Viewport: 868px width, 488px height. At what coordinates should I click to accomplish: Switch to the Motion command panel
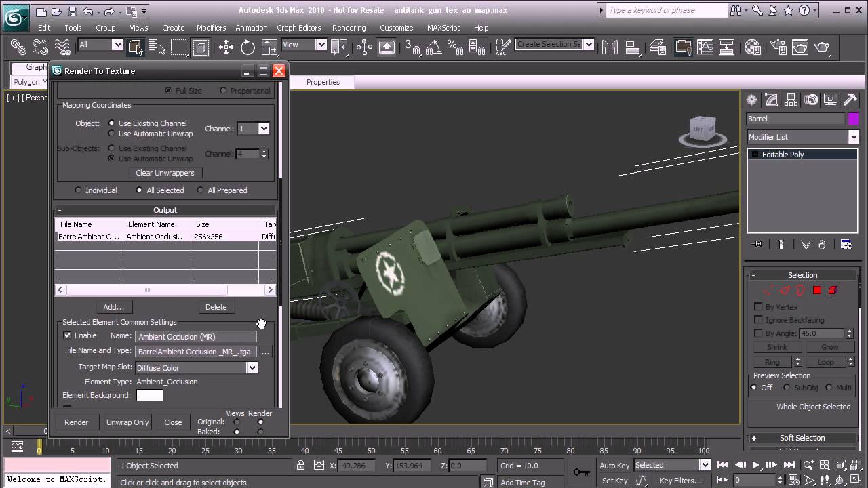point(811,100)
